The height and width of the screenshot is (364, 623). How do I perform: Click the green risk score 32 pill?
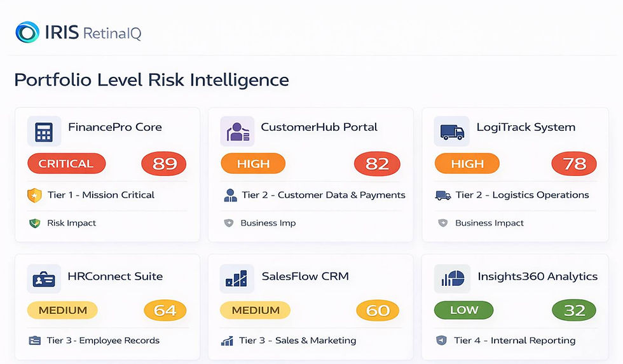pos(574,311)
